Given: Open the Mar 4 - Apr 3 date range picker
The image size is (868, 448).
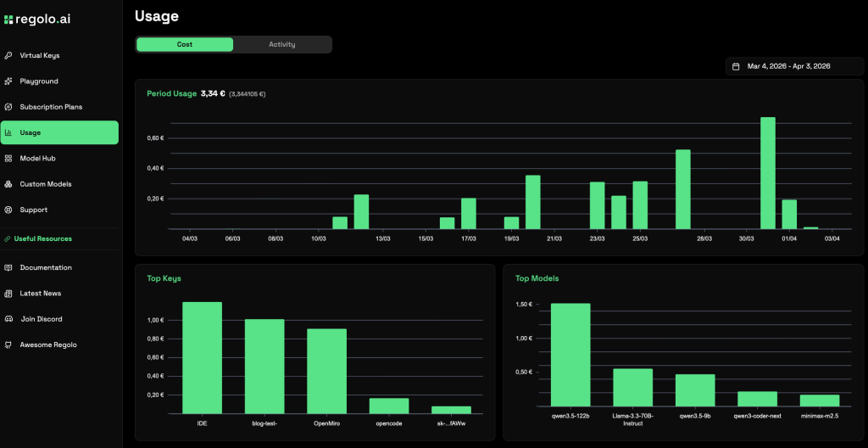Looking at the screenshot, I should pyautogui.click(x=788, y=66).
